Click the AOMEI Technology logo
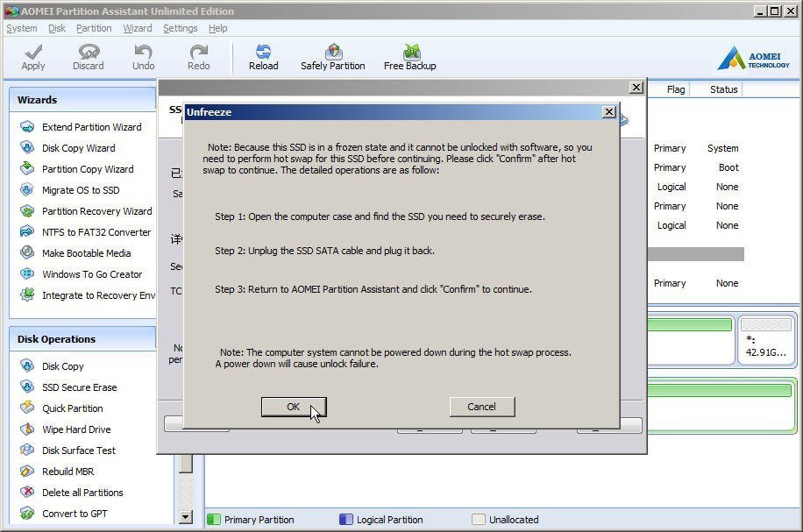 coord(753,58)
